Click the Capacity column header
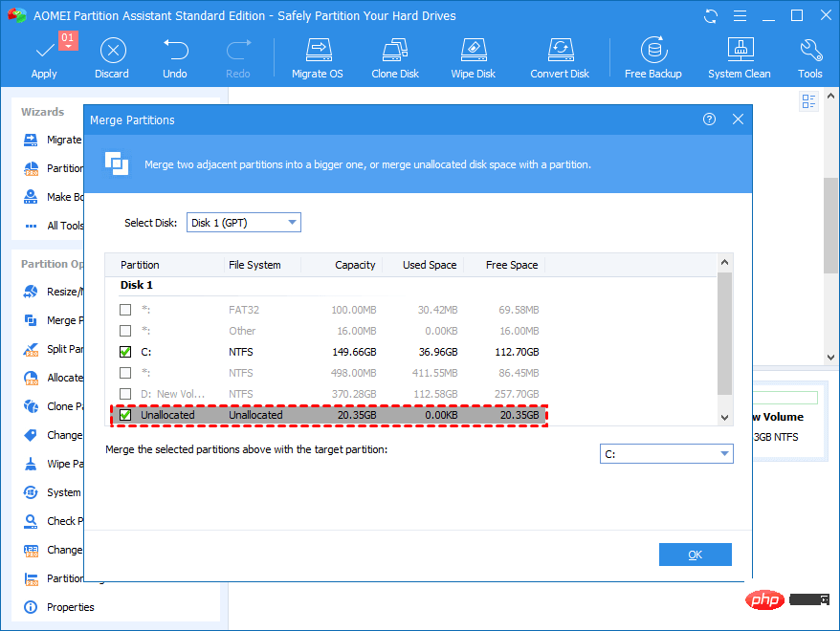Viewport: 840px width, 631px height. [x=355, y=265]
